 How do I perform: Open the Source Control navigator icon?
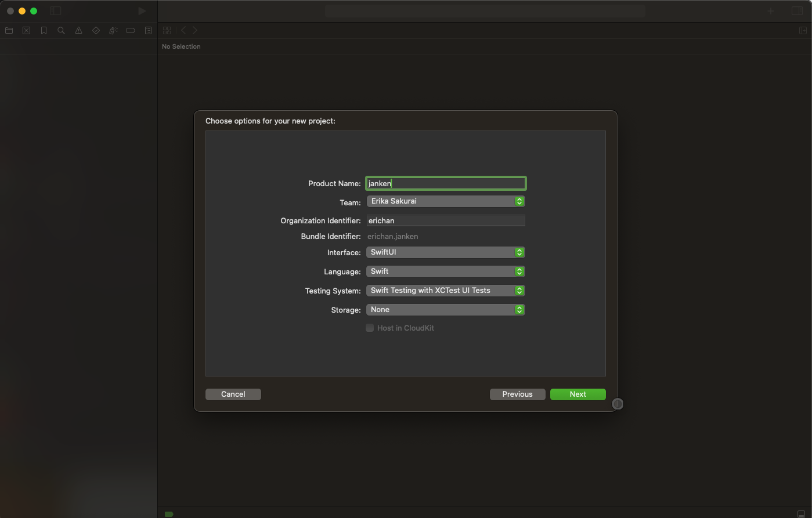(x=27, y=30)
